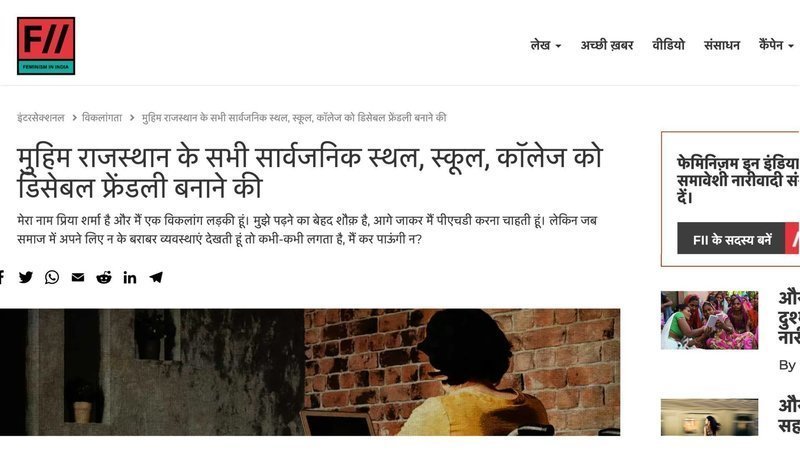This screenshot has height=450, width=800.
Task: Click the article headline about Rajasthan
Action: pos(310,172)
